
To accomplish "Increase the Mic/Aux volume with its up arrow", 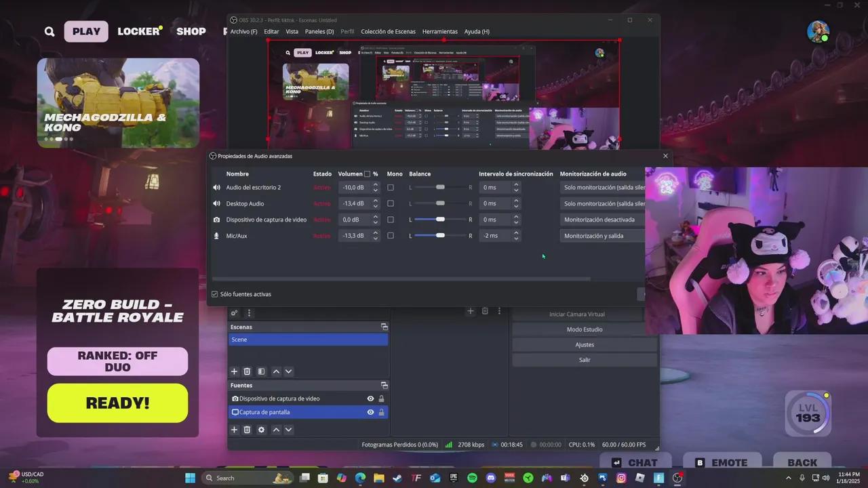I will point(376,233).
